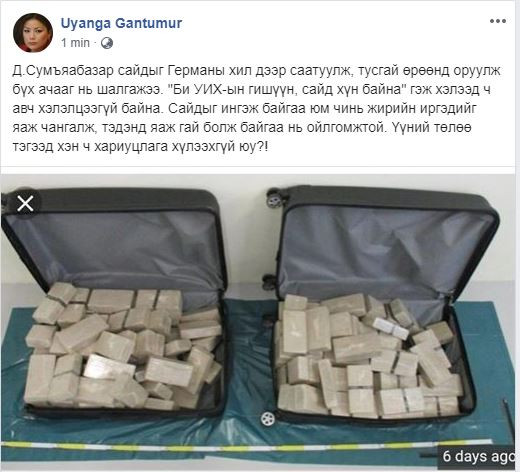Click the right suitcase's packed bundles
The height and width of the screenshot is (472, 520).
tap(368, 355)
